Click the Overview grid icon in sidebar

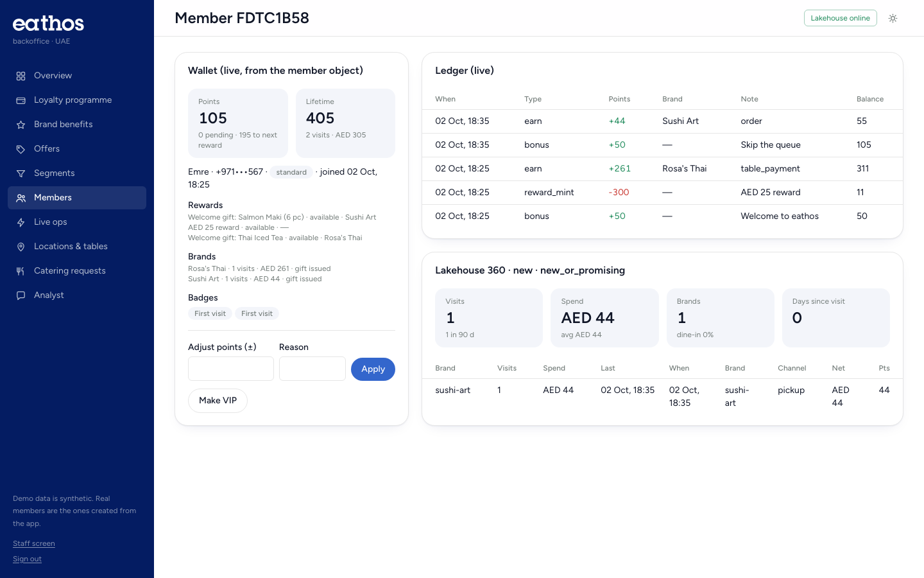tap(21, 76)
